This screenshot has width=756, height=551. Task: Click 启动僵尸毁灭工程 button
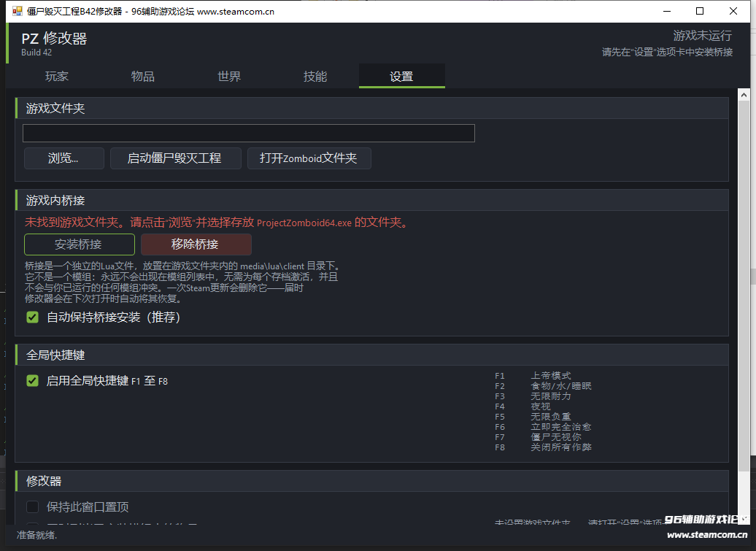coord(175,158)
